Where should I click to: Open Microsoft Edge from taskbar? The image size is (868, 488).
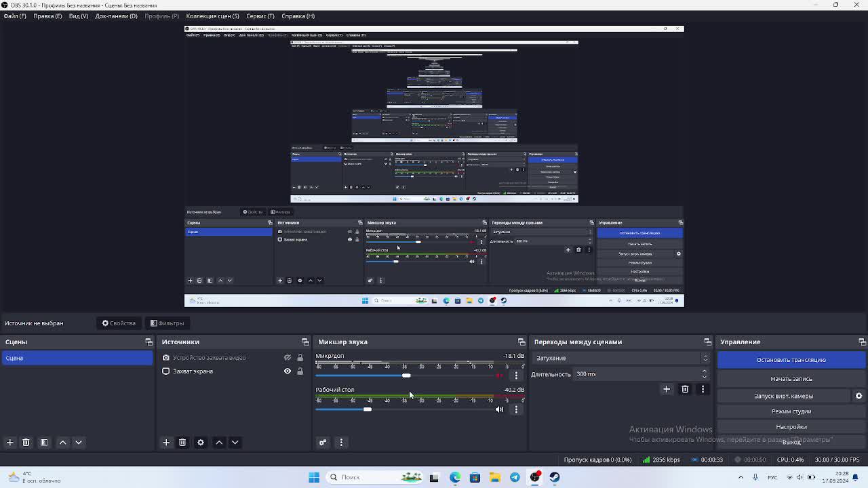tap(454, 477)
